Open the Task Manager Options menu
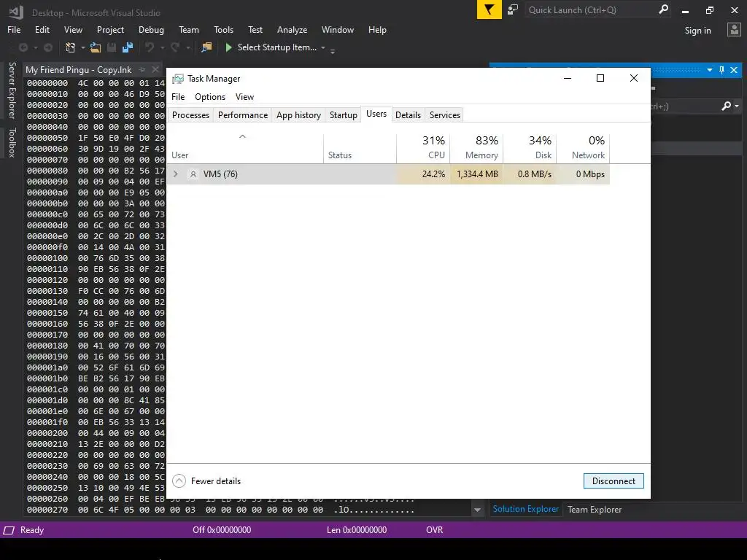This screenshot has width=747, height=560. click(x=210, y=97)
